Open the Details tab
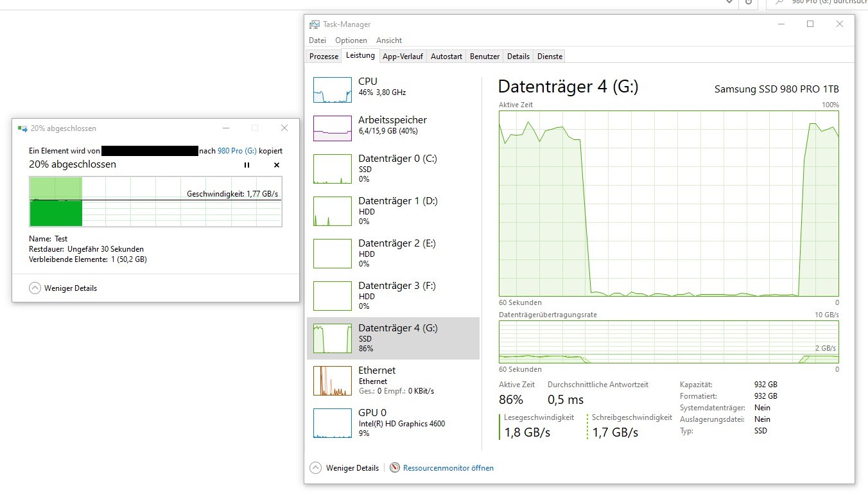Viewport: 868px width, 497px height. click(518, 57)
